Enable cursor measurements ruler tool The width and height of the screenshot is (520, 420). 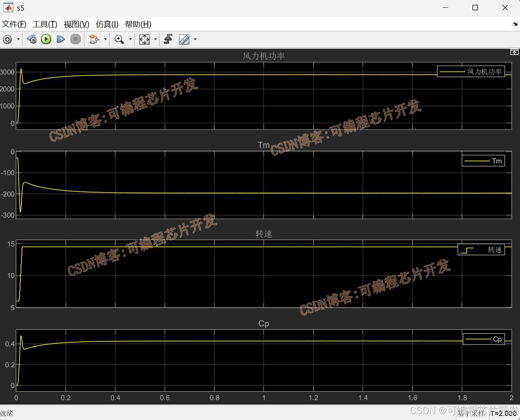click(184, 39)
